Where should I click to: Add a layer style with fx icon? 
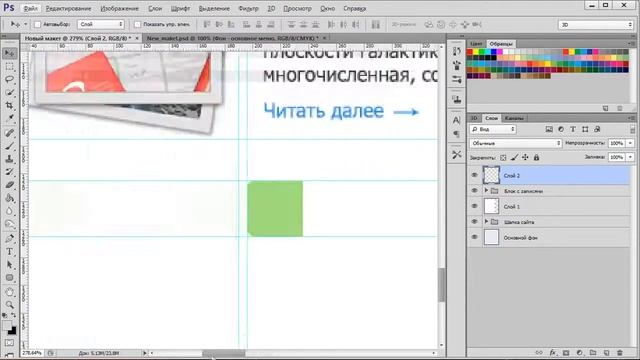(553, 353)
